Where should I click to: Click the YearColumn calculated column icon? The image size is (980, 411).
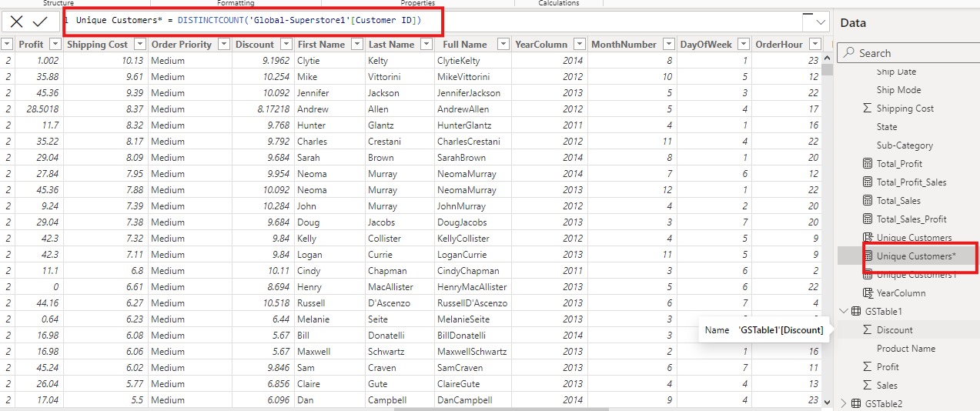point(868,293)
